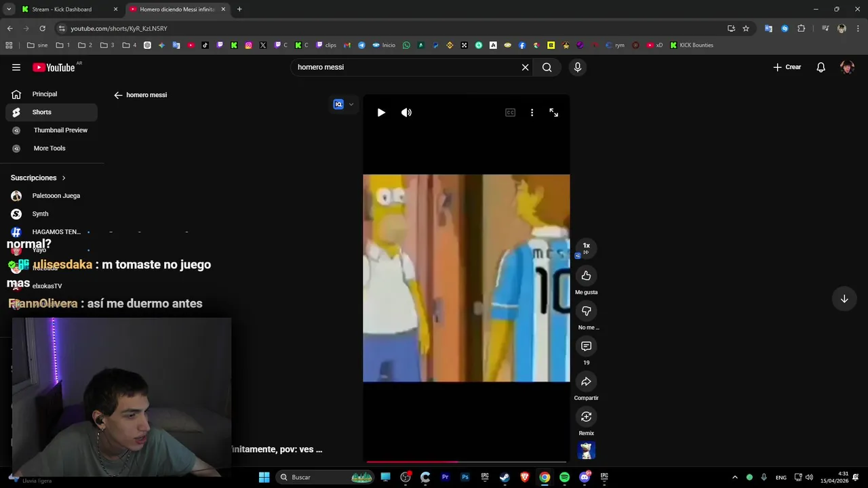
Task: Open Principal in the sidebar
Action: tap(52, 94)
